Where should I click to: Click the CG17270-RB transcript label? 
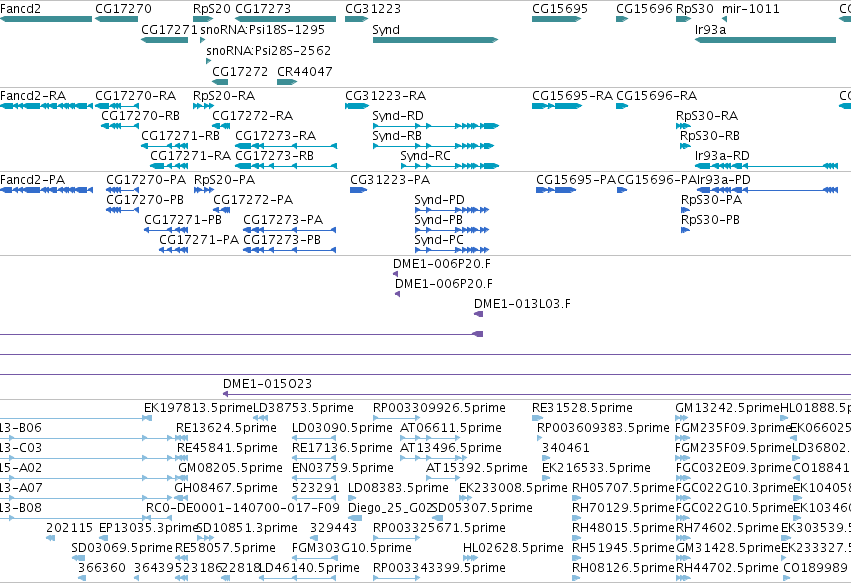(x=140, y=116)
